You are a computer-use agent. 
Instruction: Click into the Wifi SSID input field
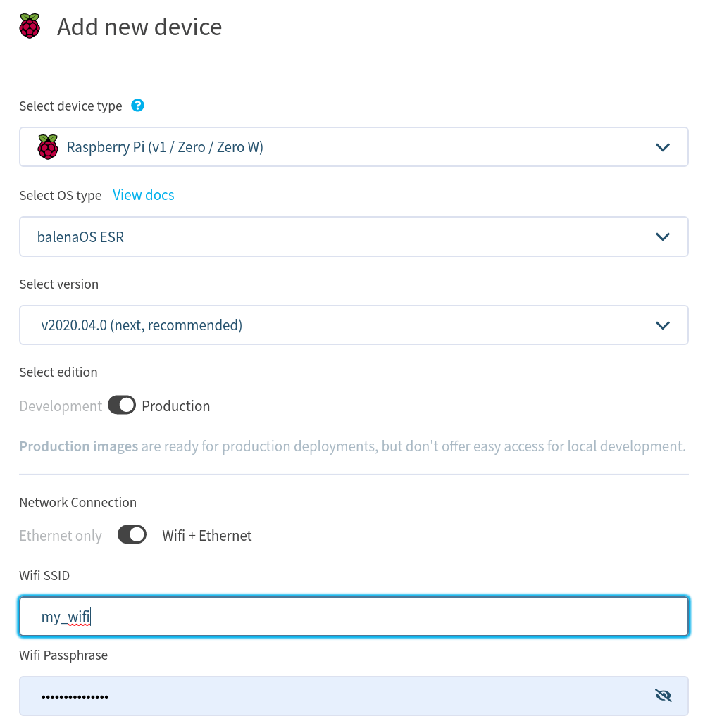352,617
